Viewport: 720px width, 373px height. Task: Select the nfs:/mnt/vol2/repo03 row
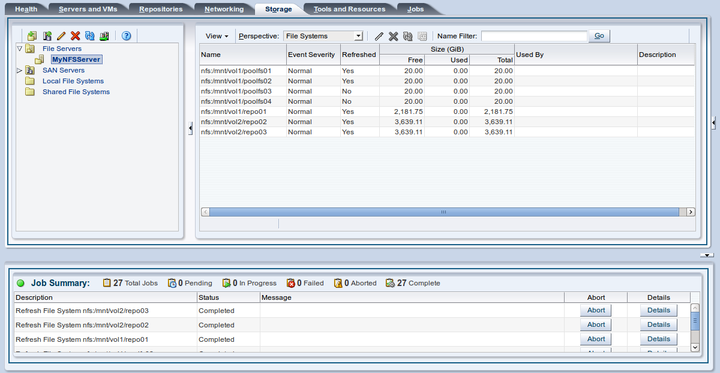coord(447,132)
